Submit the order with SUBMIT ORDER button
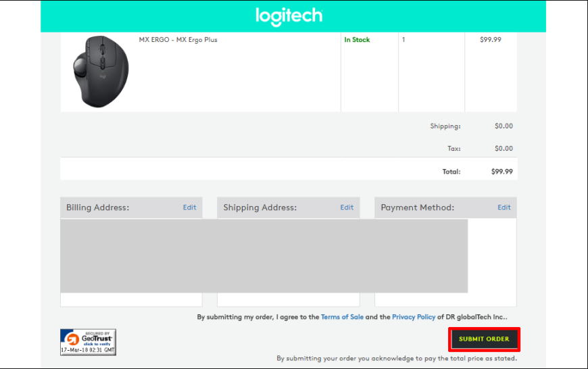Screen dimensions: 588x369 pos(484,339)
